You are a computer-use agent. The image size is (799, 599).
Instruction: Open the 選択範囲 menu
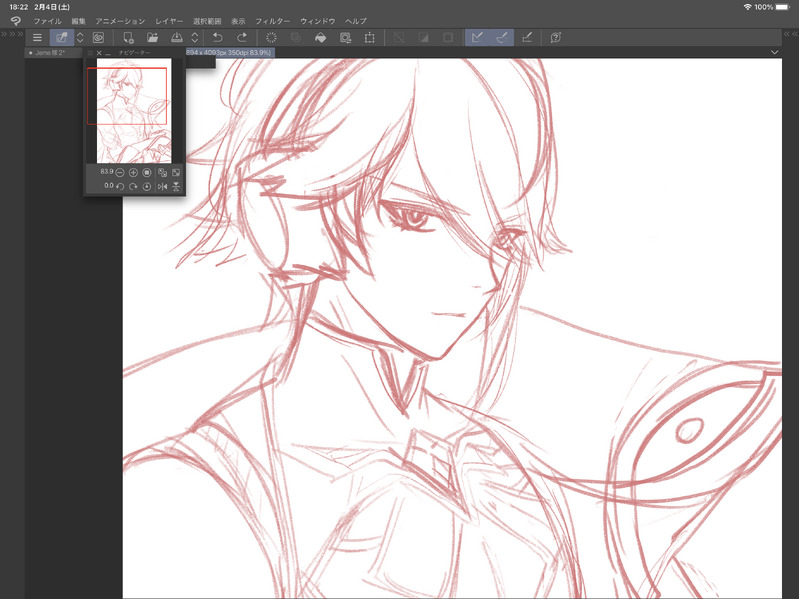pyautogui.click(x=207, y=21)
